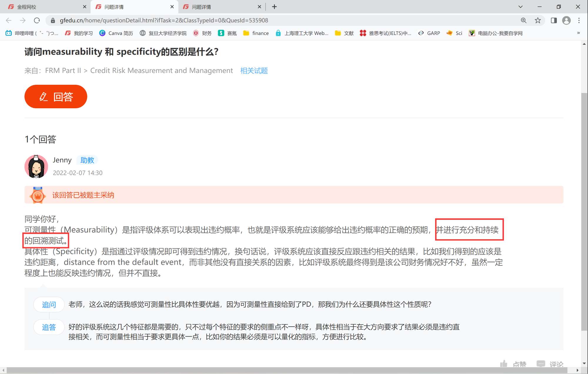The image size is (588, 374).
Task: Toggle the browser side panel icon
Action: point(554,20)
